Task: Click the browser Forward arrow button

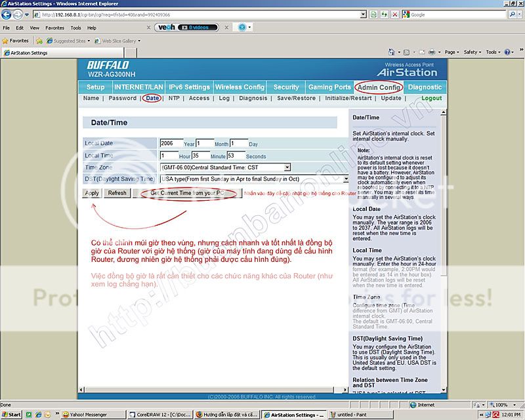Action: click(18, 14)
